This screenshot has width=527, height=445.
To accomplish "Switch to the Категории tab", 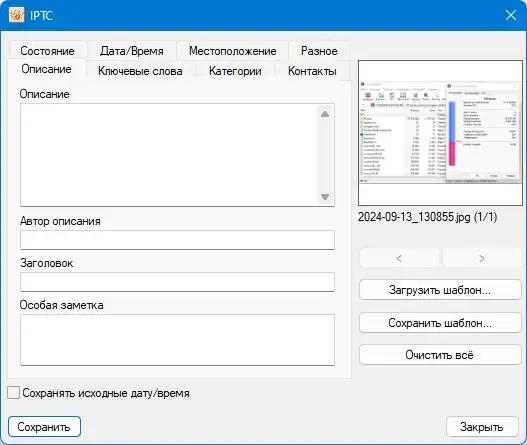I will (x=235, y=71).
